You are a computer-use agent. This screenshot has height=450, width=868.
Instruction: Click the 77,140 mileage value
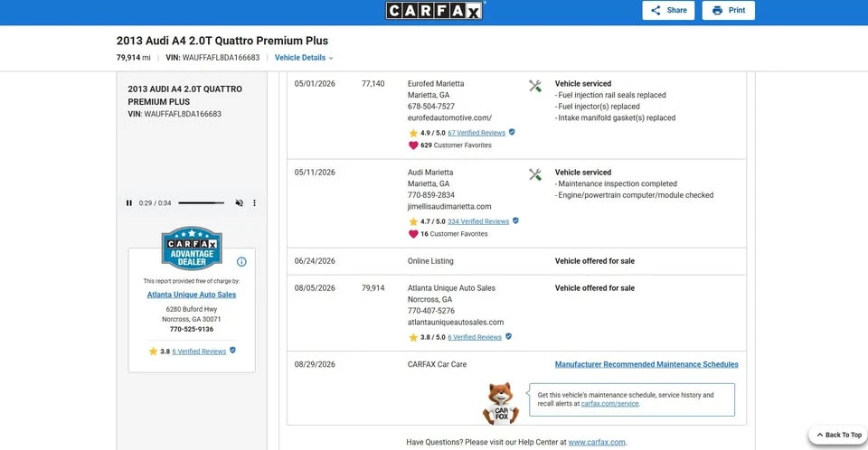point(373,83)
